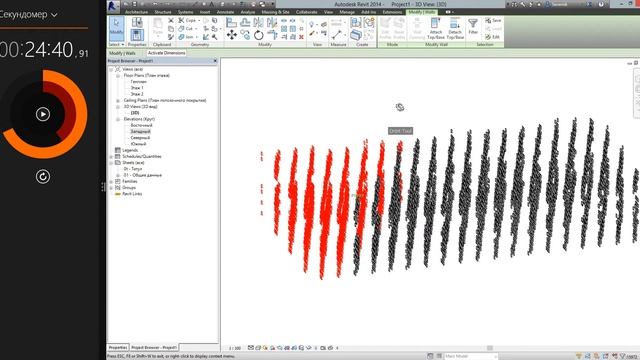Open the Architecture ribbon tab
Viewport: 640px width, 360px height.
click(136, 12)
